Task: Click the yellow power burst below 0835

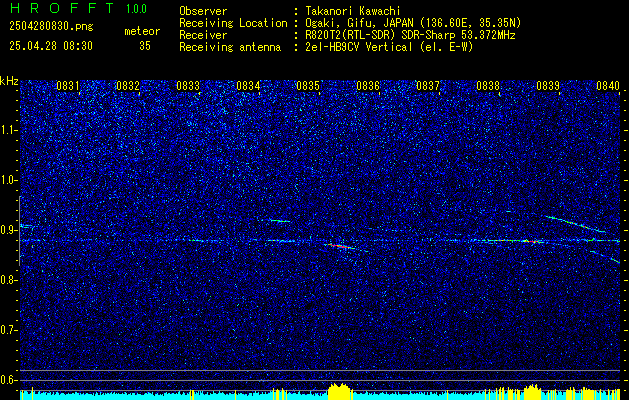Action: pos(340,391)
